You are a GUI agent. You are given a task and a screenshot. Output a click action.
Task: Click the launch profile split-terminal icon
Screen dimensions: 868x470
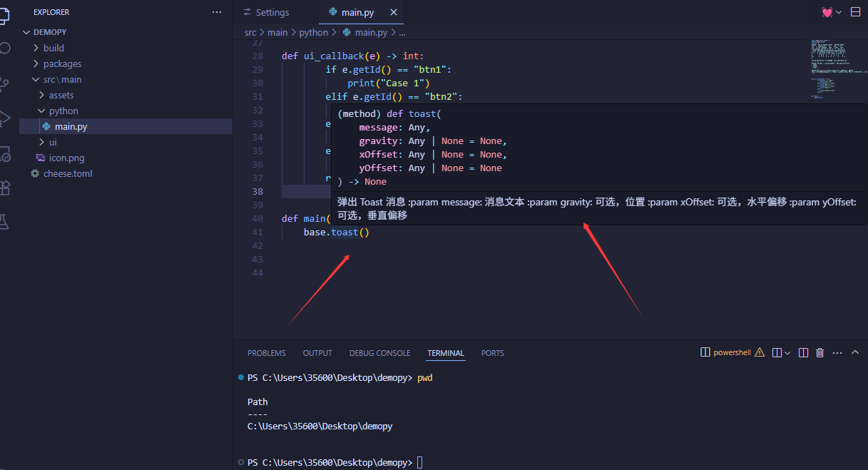[x=777, y=352]
